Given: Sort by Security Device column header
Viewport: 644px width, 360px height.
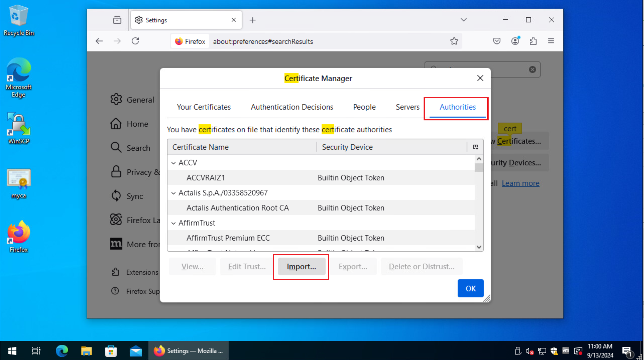Looking at the screenshot, I should coord(392,147).
